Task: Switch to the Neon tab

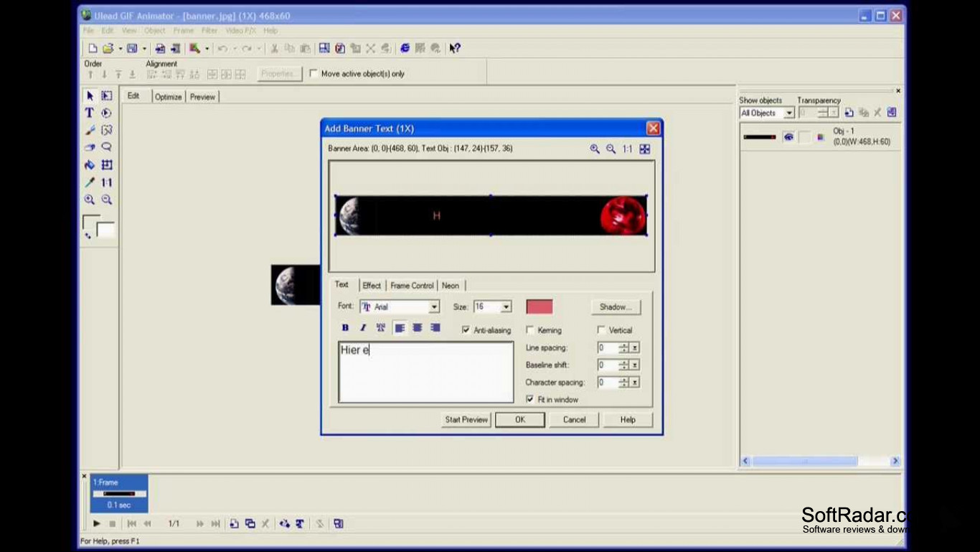Action: tap(451, 285)
